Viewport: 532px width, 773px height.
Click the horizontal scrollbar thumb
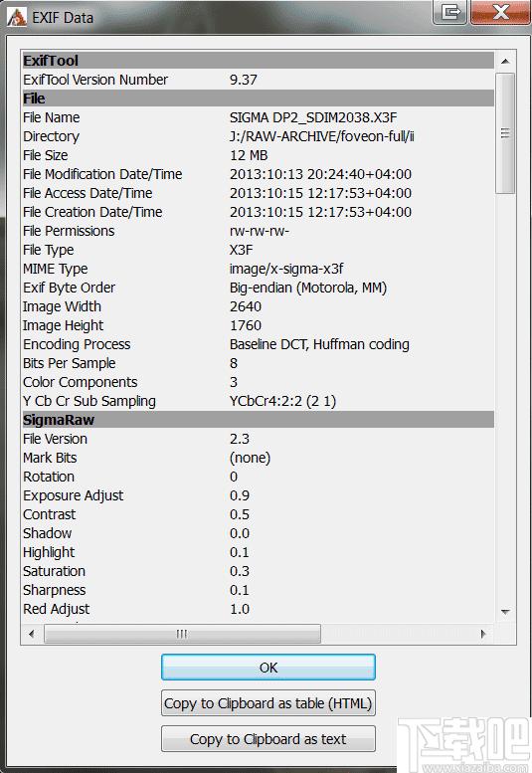coord(182,634)
